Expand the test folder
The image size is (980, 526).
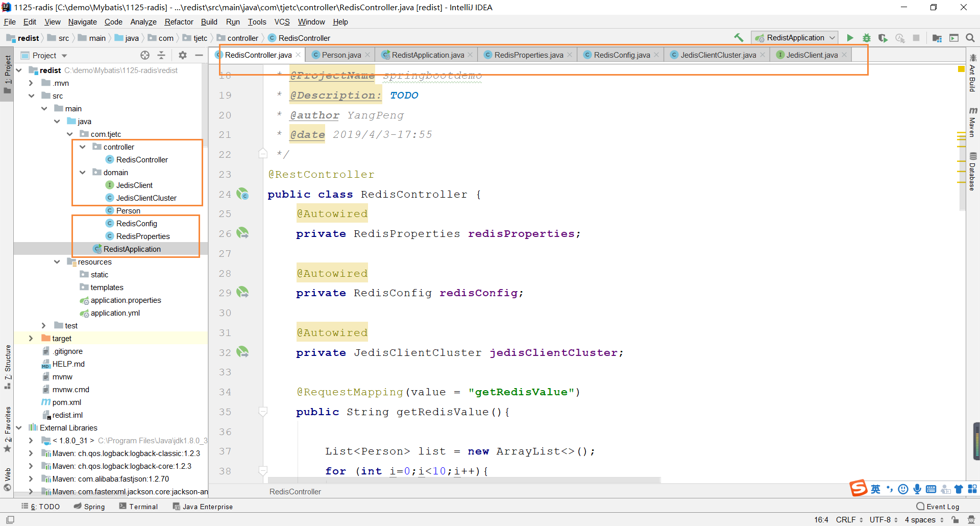pyautogui.click(x=43, y=325)
